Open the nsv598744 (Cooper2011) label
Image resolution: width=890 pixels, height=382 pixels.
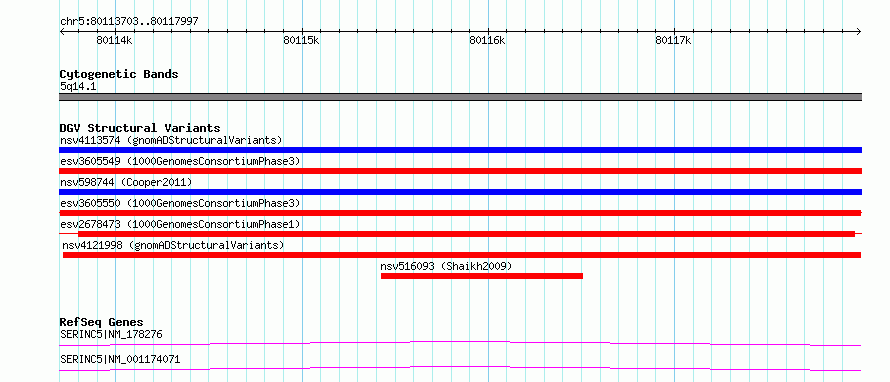pos(126,182)
